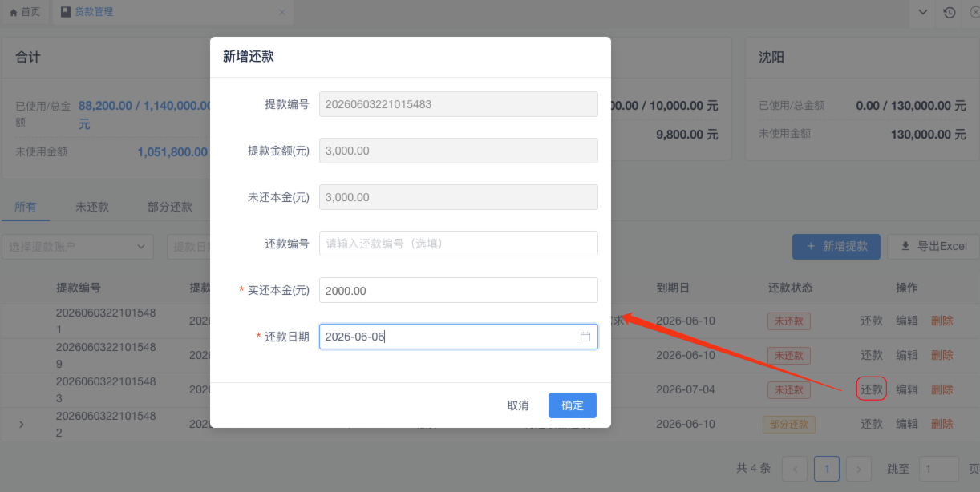This screenshot has width=980, height=492.
Task: Click 还款 for row 20260603221015489
Action: (872, 355)
